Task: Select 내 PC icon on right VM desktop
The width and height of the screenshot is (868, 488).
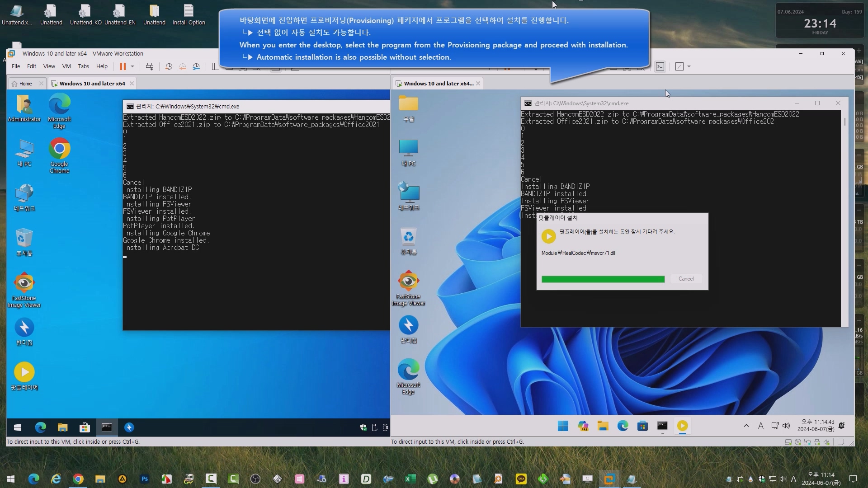Action: point(409,153)
